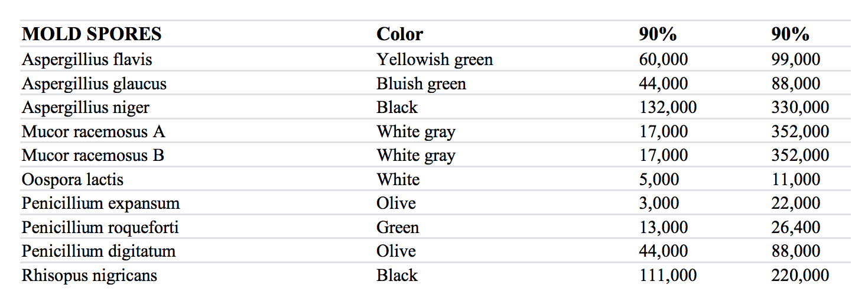Select the Aspergillius niger entry

(x=86, y=108)
